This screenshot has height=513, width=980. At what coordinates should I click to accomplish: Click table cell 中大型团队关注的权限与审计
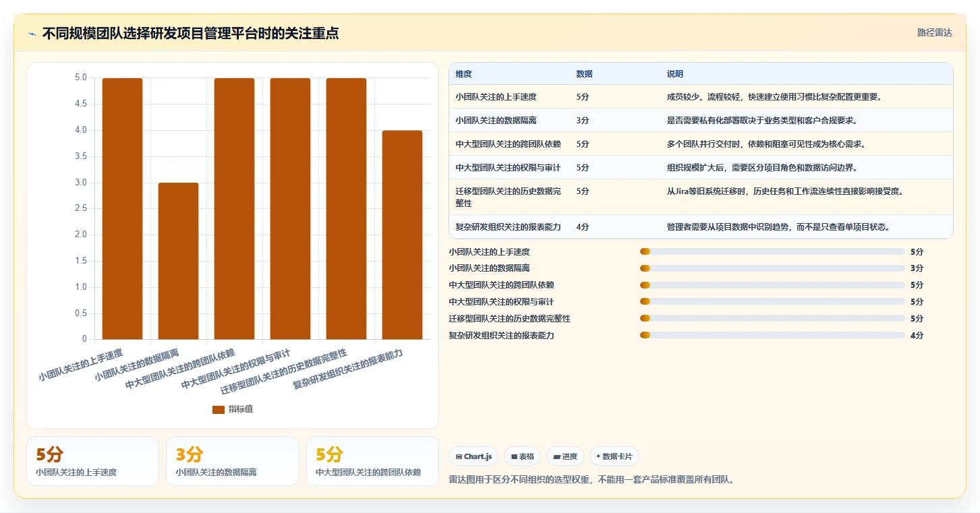(508, 168)
